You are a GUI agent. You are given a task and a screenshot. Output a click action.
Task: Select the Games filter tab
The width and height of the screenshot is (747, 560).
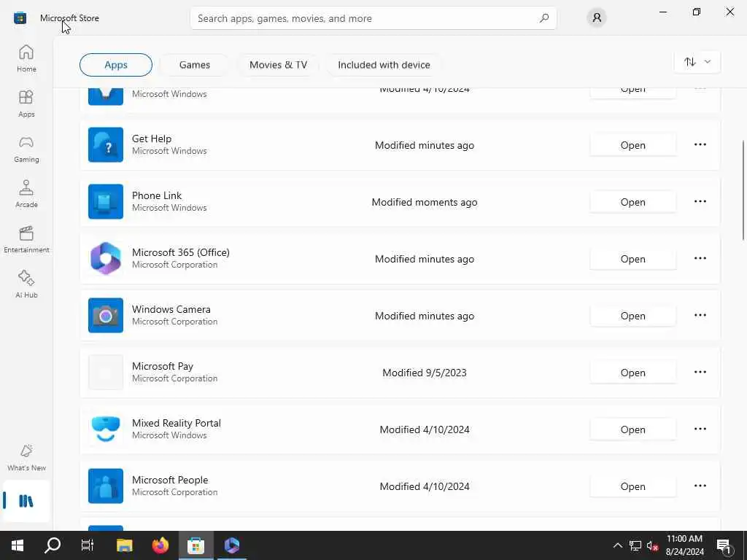click(x=194, y=65)
